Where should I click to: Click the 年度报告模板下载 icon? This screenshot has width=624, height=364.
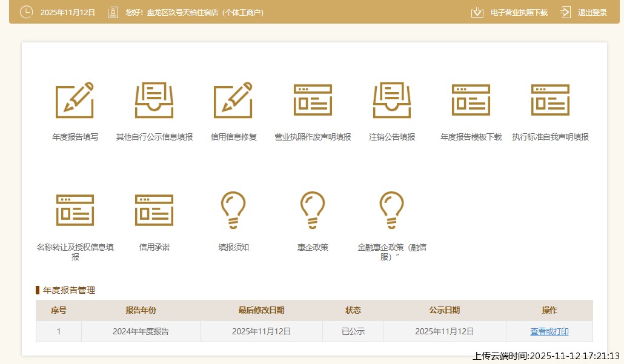(471, 100)
